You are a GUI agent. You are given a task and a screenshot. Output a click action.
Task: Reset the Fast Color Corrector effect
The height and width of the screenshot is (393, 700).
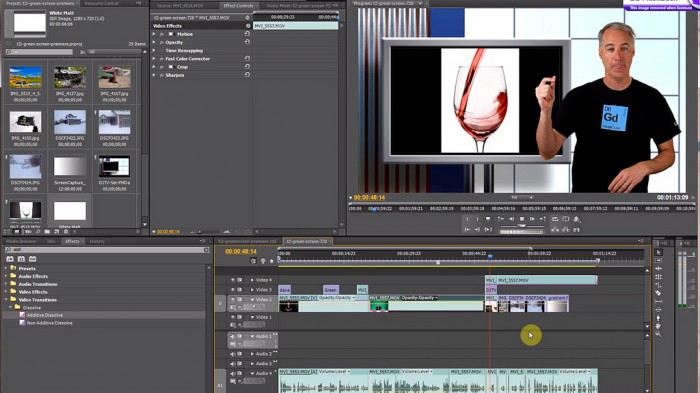[x=247, y=58]
